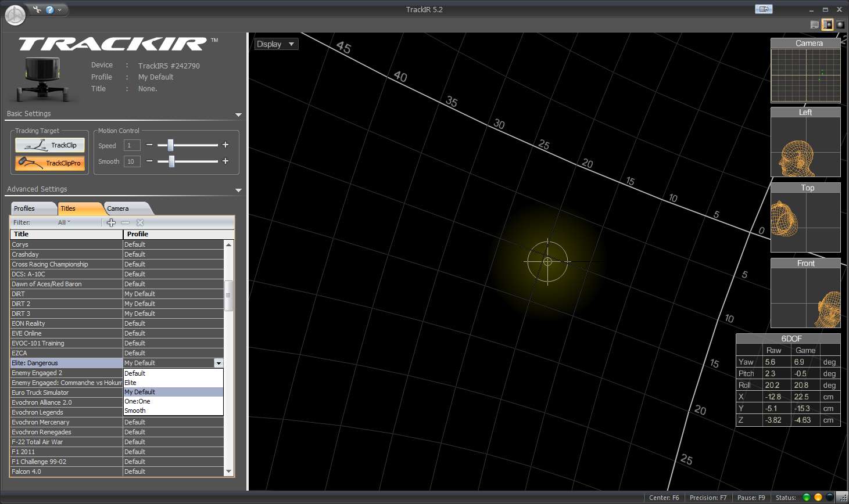Click the Speed slider handle

(x=170, y=145)
